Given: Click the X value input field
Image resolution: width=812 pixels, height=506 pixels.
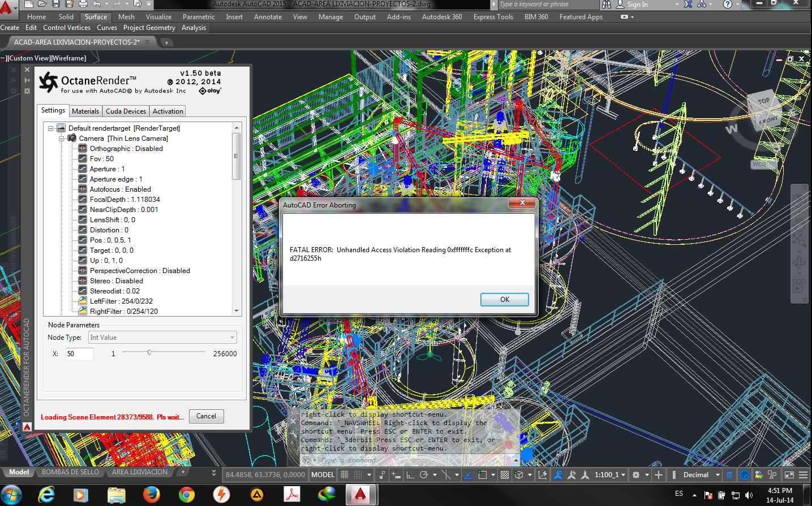Looking at the screenshot, I should pos(80,354).
